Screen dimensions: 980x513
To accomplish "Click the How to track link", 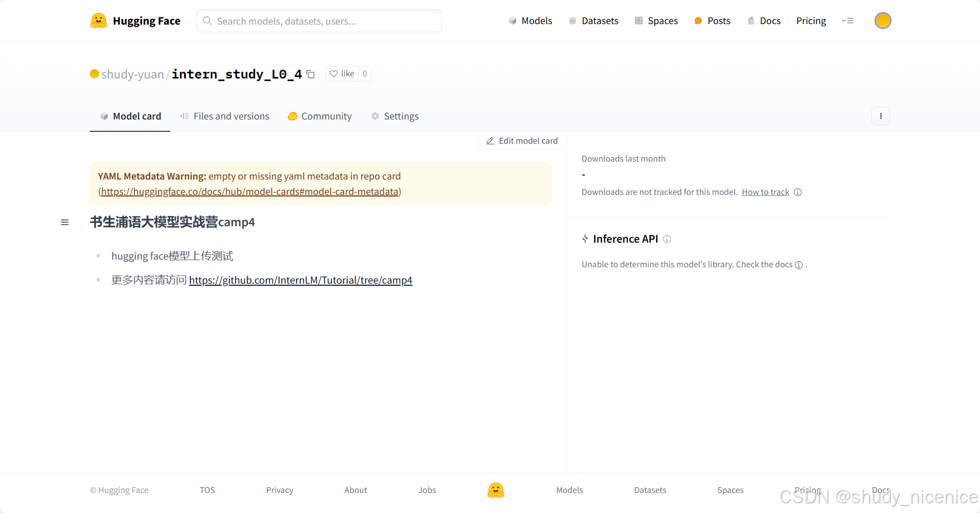I will pyautogui.click(x=766, y=192).
